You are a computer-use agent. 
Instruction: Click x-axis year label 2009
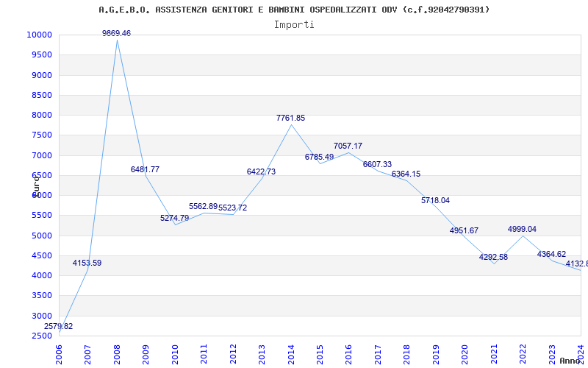pyautogui.click(x=146, y=355)
